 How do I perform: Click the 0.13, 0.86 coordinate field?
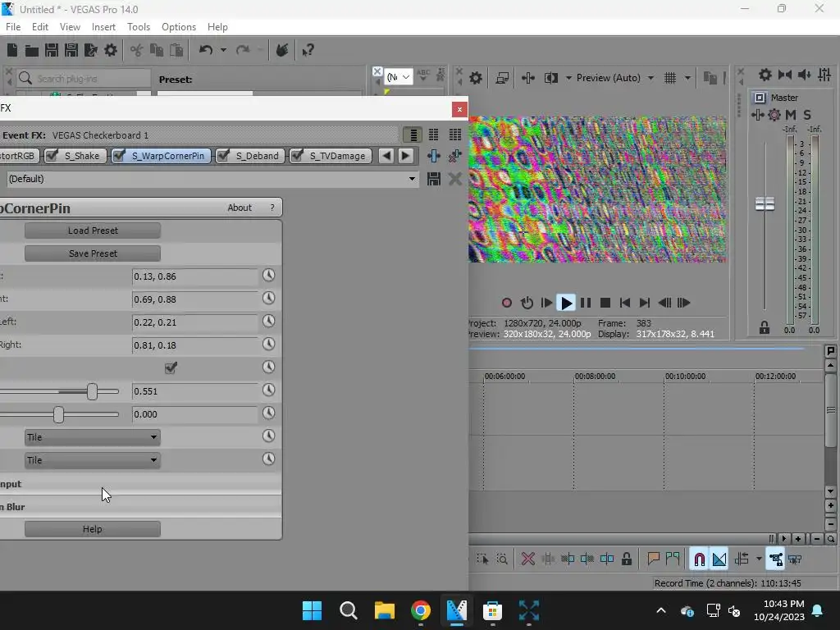[x=195, y=276]
